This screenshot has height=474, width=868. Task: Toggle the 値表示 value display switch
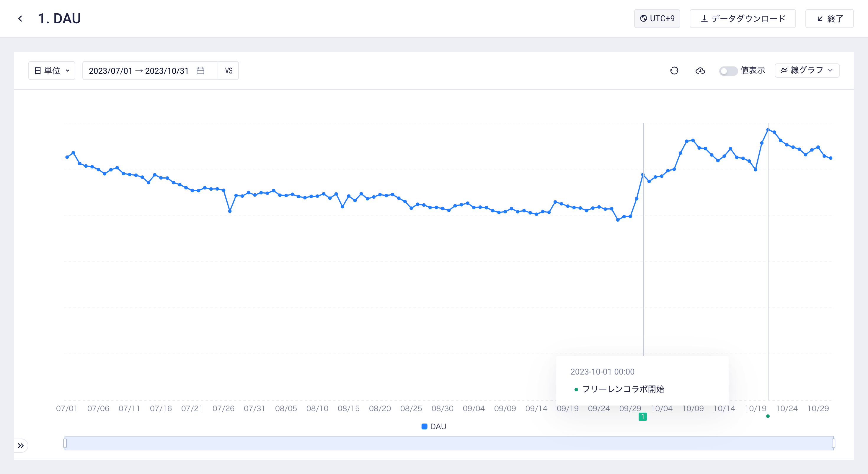pos(727,71)
